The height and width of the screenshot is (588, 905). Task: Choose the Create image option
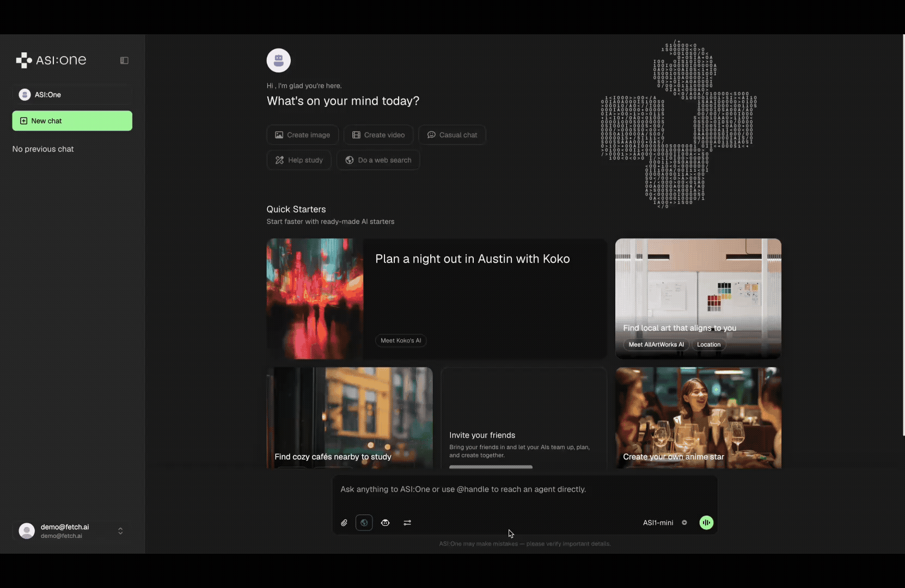[x=303, y=135]
